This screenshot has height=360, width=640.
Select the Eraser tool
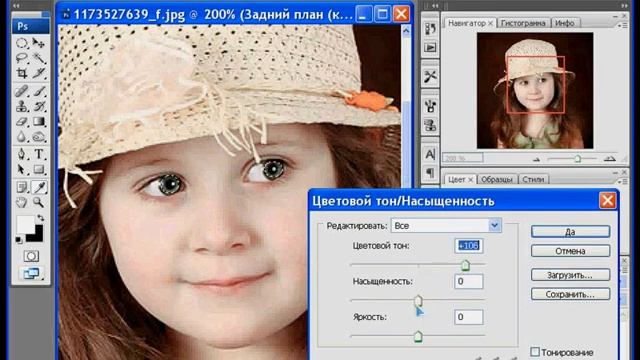coord(22,122)
